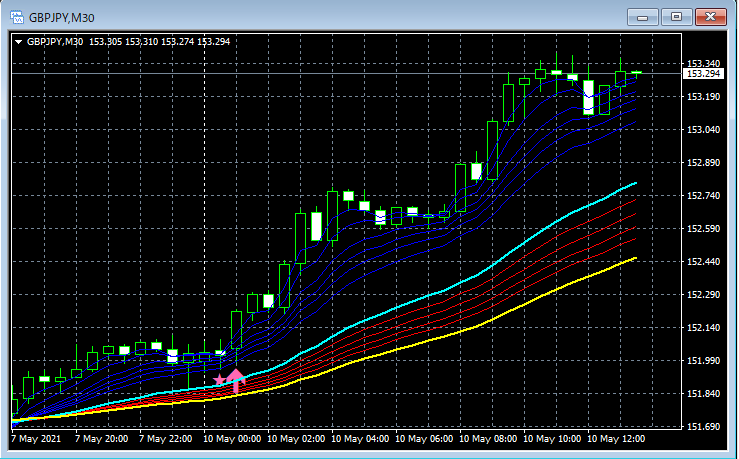Click the 10 May 08:00 time label
The height and width of the screenshot is (459, 739).
pos(488,439)
